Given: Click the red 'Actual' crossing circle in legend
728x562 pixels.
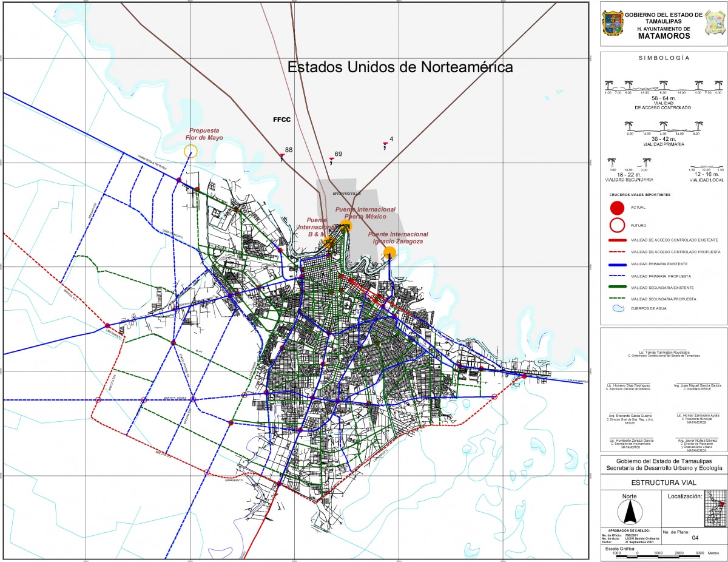Looking at the screenshot, I should coord(617,208).
